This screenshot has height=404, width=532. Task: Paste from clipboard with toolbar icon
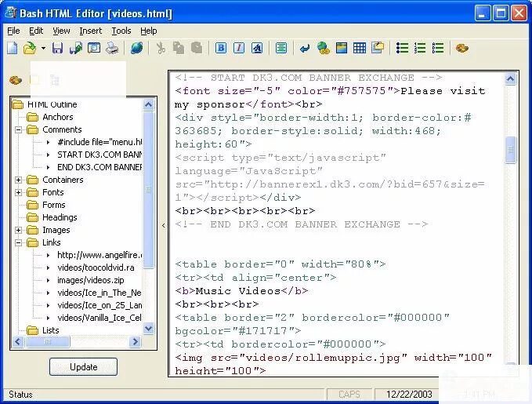pos(197,48)
